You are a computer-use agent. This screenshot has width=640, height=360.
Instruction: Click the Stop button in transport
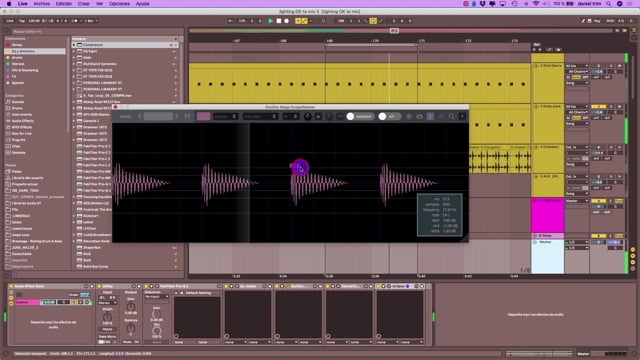point(279,21)
